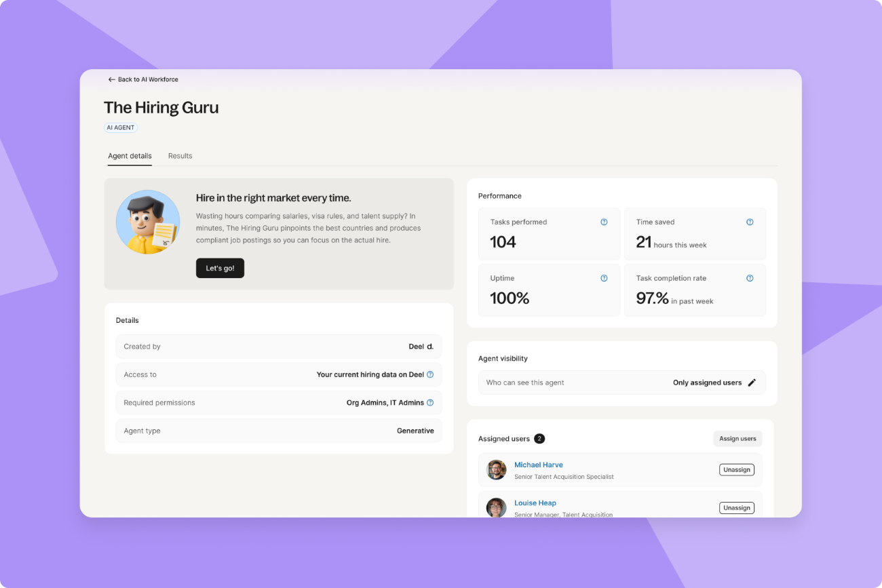This screenshot has width=882, height=588.
Task: Open Louise Heap's profile link
Action: pos(535,503)
